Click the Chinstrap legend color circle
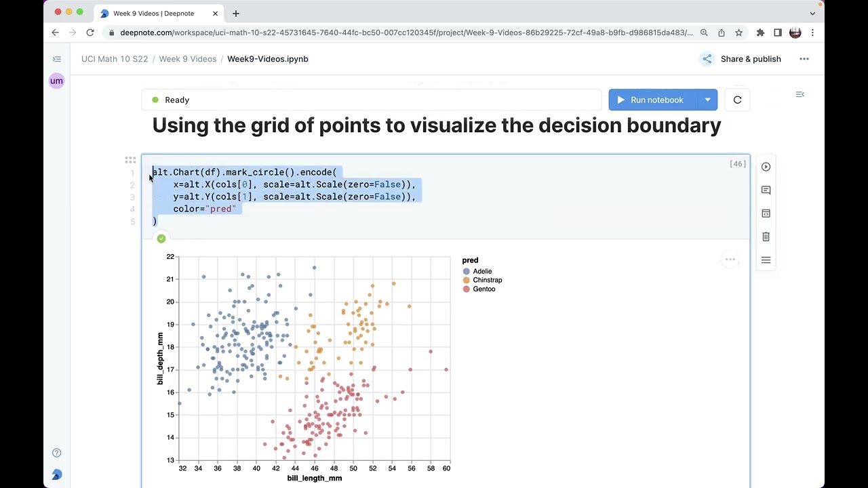The width and height of the screenshot is (868, 488). click(x=466, y=280)
